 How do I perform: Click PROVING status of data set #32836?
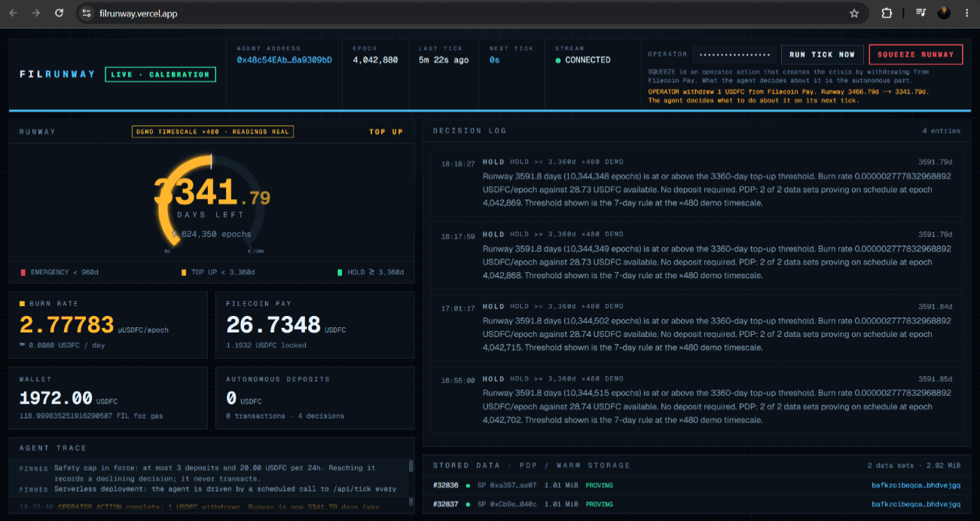(x=599, y=486)
